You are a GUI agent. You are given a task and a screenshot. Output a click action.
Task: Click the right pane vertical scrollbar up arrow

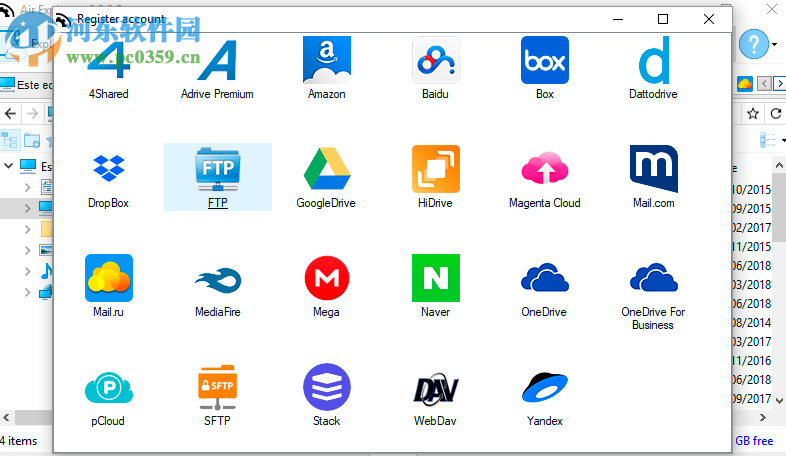click(779, 165)
